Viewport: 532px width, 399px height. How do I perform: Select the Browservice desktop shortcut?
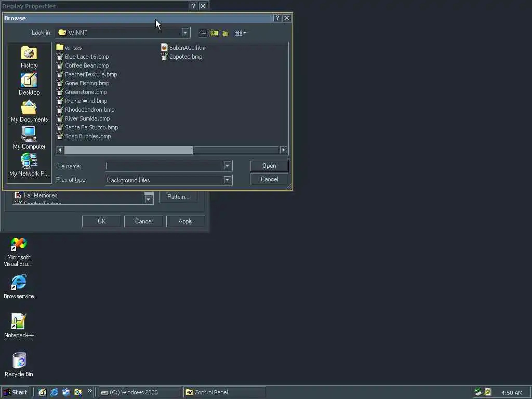(19, 287)
